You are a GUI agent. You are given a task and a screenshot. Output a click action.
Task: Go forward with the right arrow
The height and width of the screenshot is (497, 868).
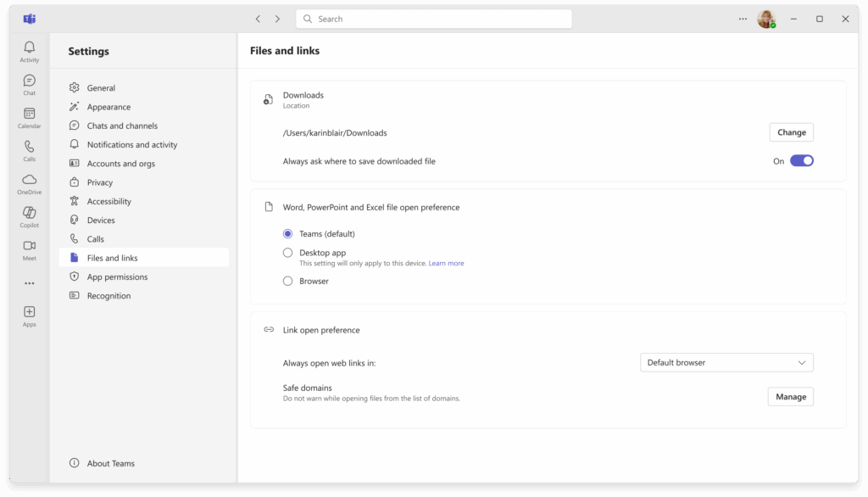[x=277, y=19]
